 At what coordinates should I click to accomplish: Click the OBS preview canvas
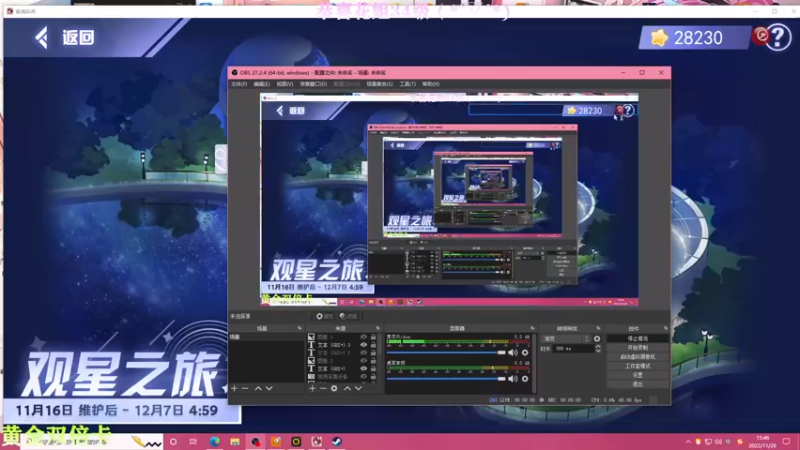click(x=449, y=199)
